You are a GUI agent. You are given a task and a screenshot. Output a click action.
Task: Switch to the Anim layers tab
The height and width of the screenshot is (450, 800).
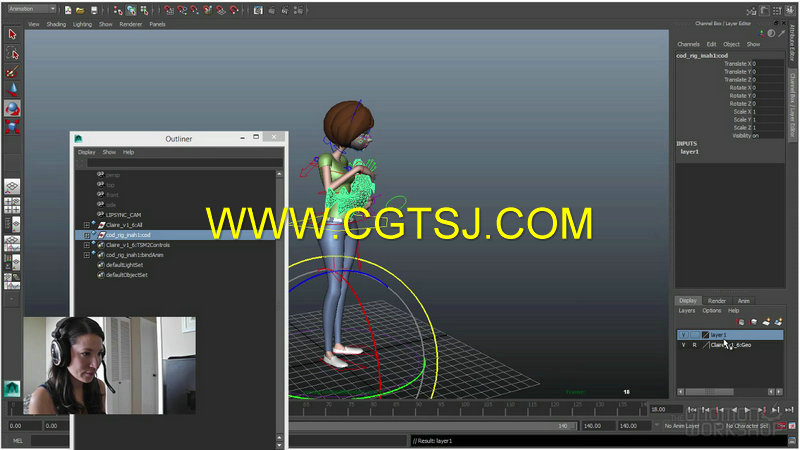coord(743,301)
